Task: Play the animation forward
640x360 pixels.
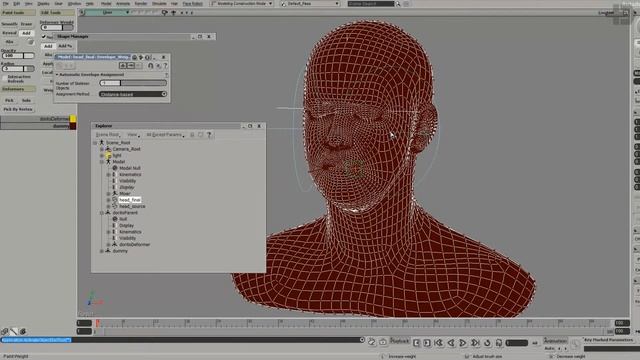Action: (x=463, y=343)
